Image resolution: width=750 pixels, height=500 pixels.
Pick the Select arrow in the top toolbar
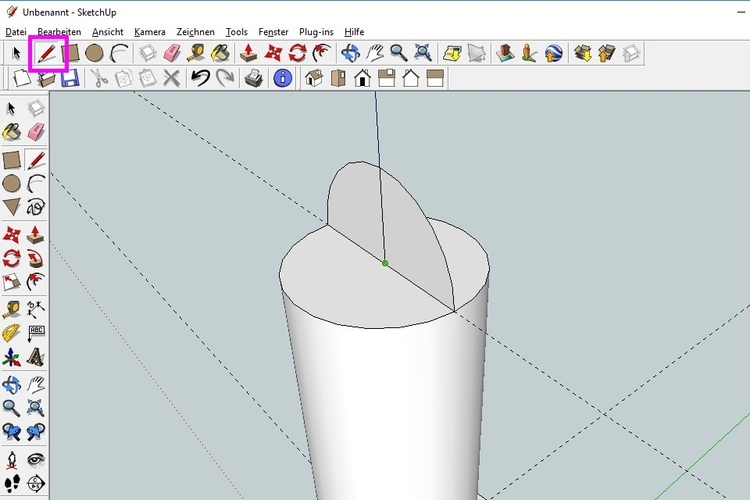click(x=16, y=53)
